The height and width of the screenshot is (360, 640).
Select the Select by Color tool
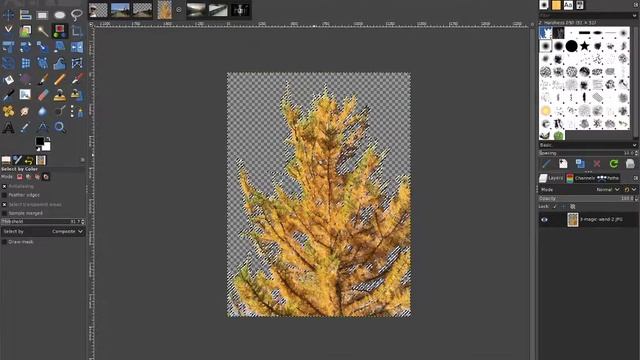pyautogui.click(x=60, y=31)
